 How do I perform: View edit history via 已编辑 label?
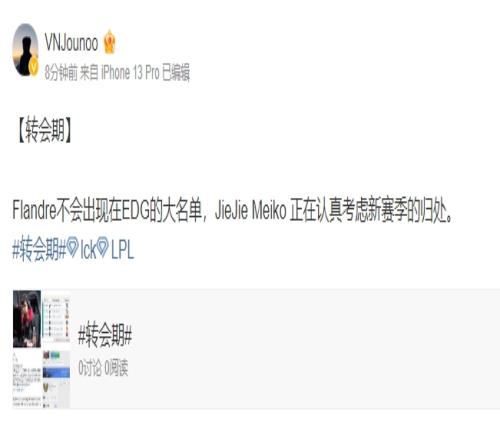coord(176,73)
